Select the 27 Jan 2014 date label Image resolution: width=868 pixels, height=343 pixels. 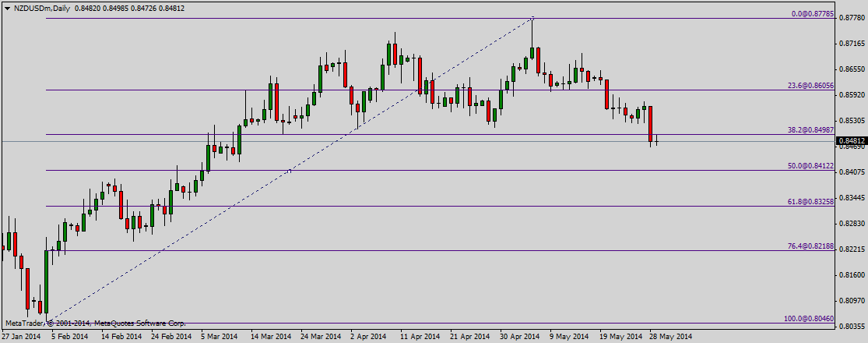[21, 337]
